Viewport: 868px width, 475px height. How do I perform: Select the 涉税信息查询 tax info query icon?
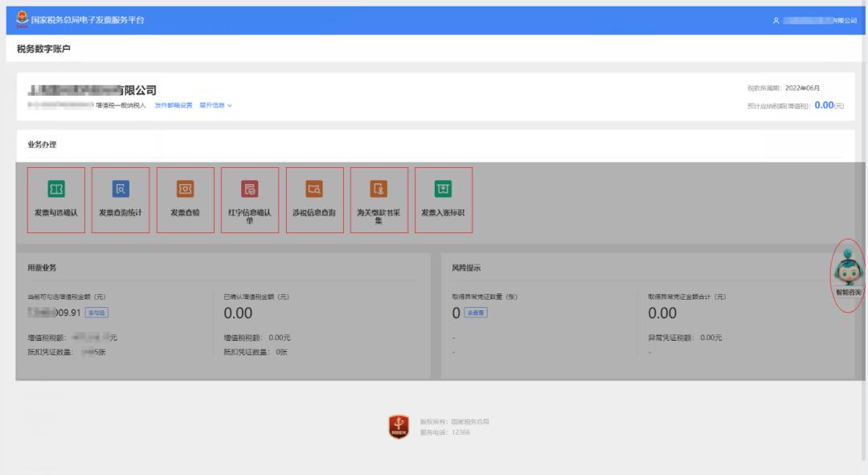314,190
